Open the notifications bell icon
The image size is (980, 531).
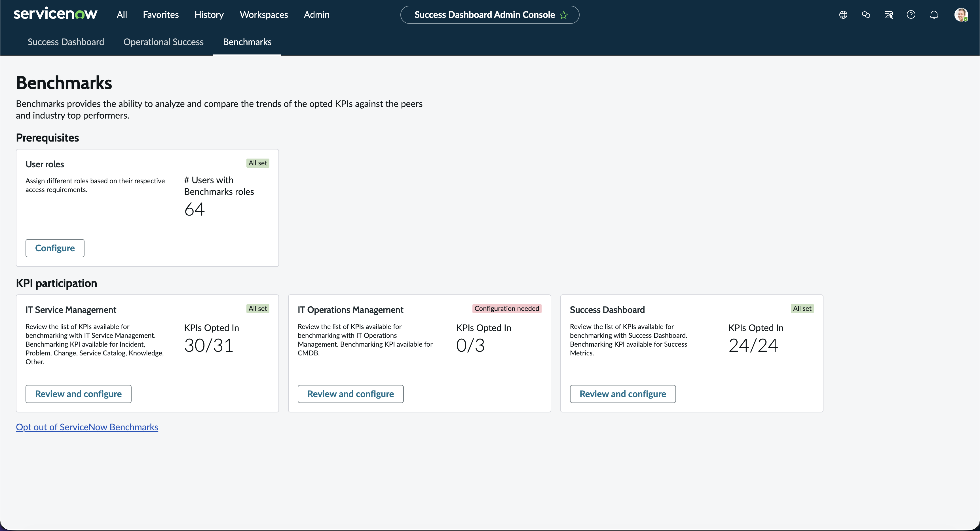click(934, 15)
